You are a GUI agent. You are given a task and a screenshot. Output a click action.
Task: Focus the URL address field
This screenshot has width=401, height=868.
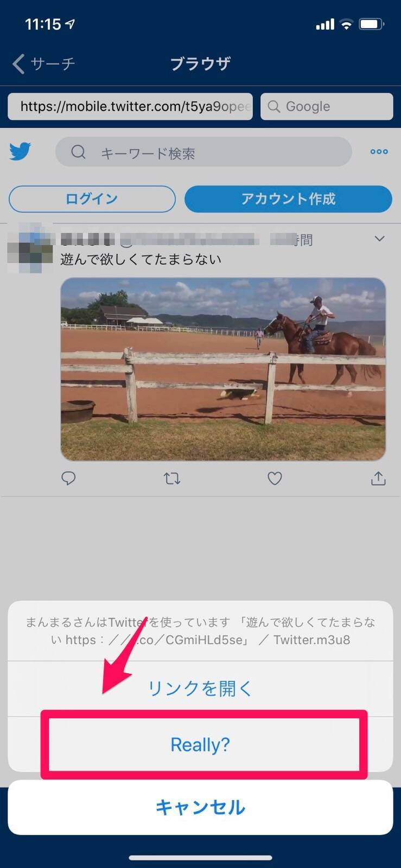click(x=131, y=106)
